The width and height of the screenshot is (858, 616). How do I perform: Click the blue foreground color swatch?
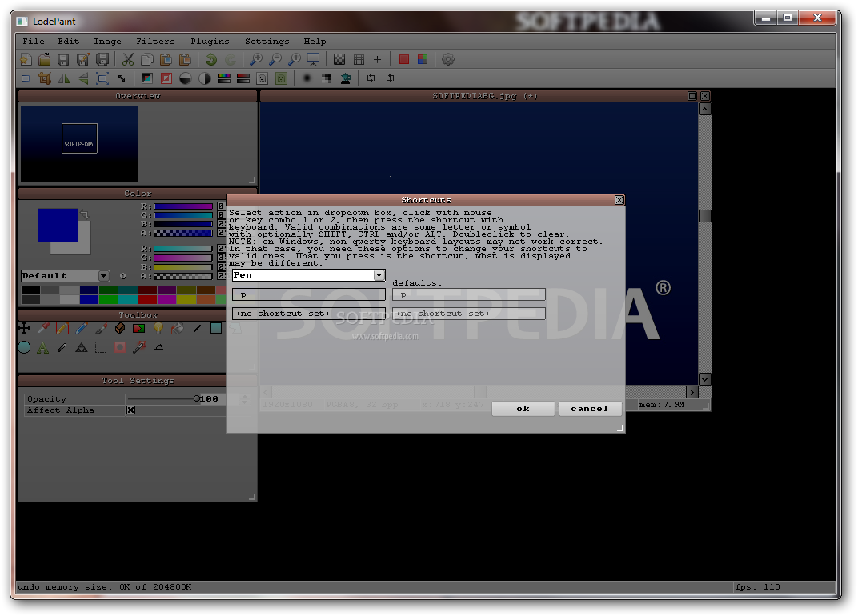(x=58, y=225)
